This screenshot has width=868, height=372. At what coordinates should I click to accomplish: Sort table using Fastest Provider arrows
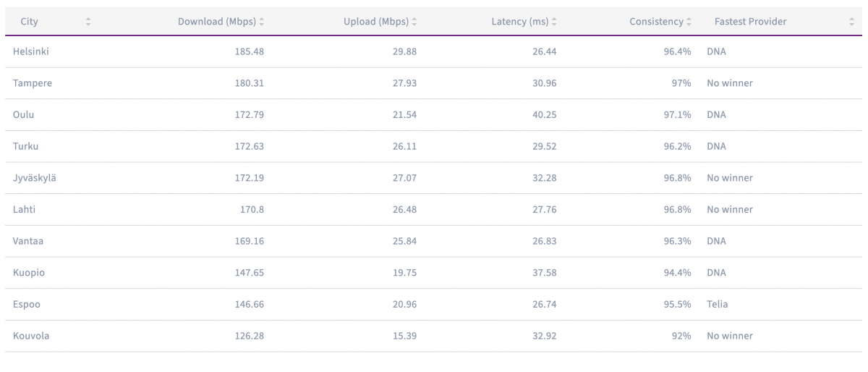(x=852, y=22)
